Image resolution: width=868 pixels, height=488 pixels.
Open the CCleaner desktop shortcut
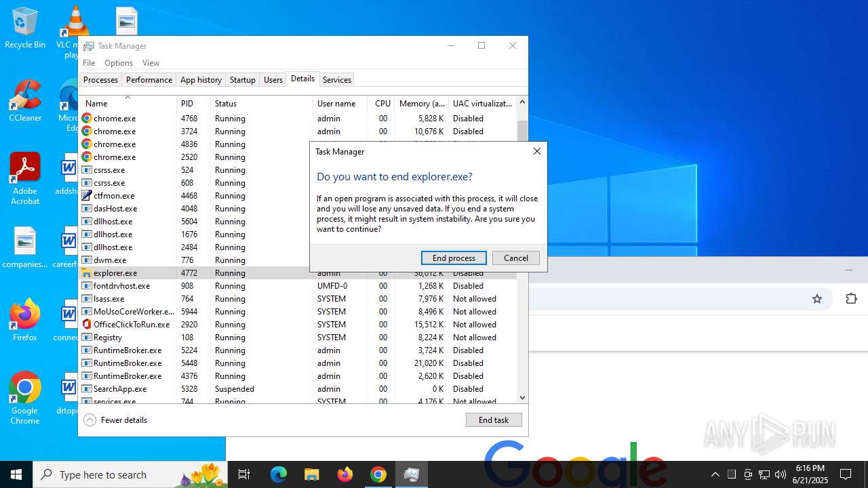pos(25,100)
